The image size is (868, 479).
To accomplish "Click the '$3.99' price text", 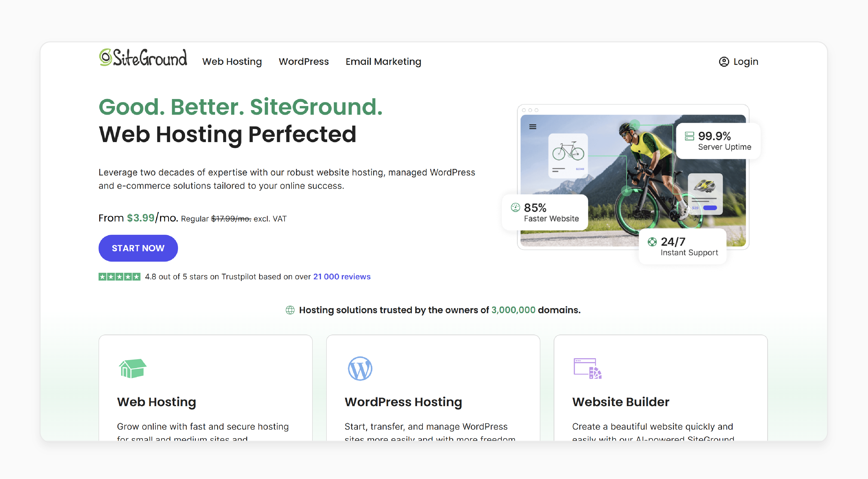I will pos(140,218).
